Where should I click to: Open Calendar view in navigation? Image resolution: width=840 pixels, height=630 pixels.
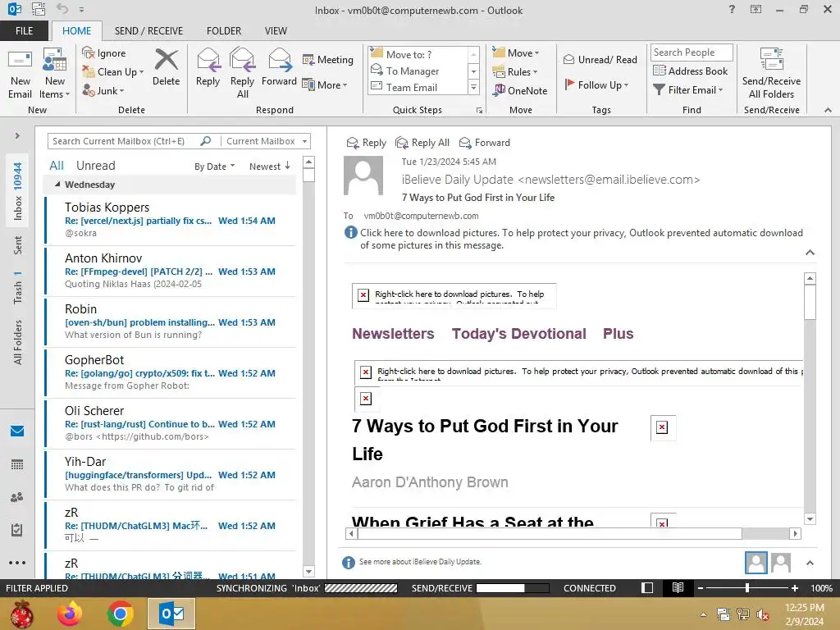click(x=17, y=464)
